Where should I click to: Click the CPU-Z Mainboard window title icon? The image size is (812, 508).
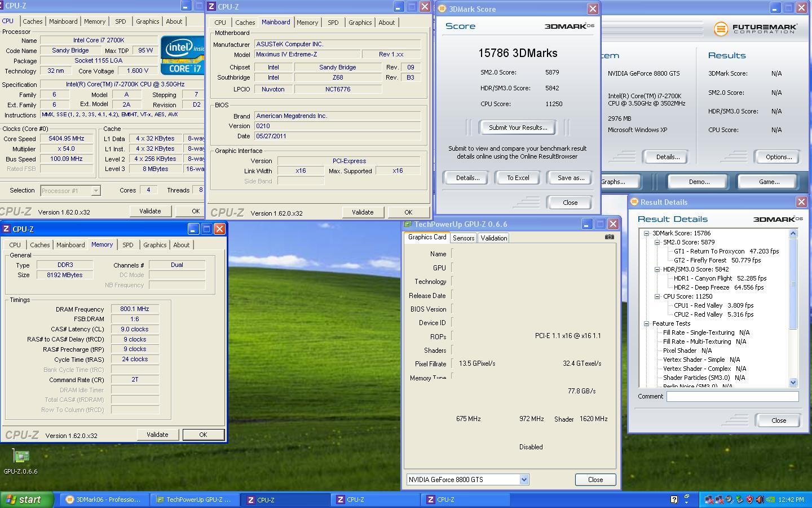point(211,7)
